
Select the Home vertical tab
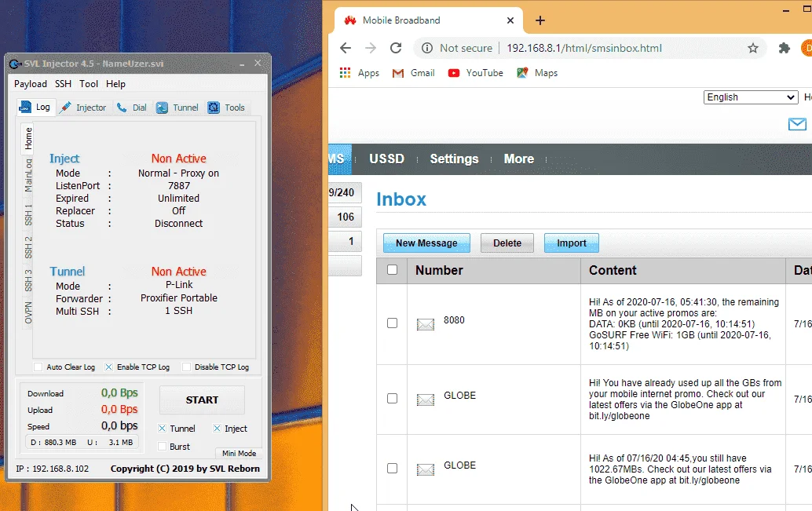pyautogui.click(x=28, y=138)
